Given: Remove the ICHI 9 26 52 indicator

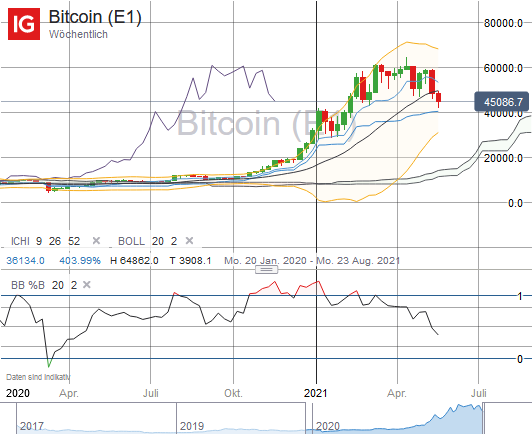Looking at the screenshot, I should (96, 241).
